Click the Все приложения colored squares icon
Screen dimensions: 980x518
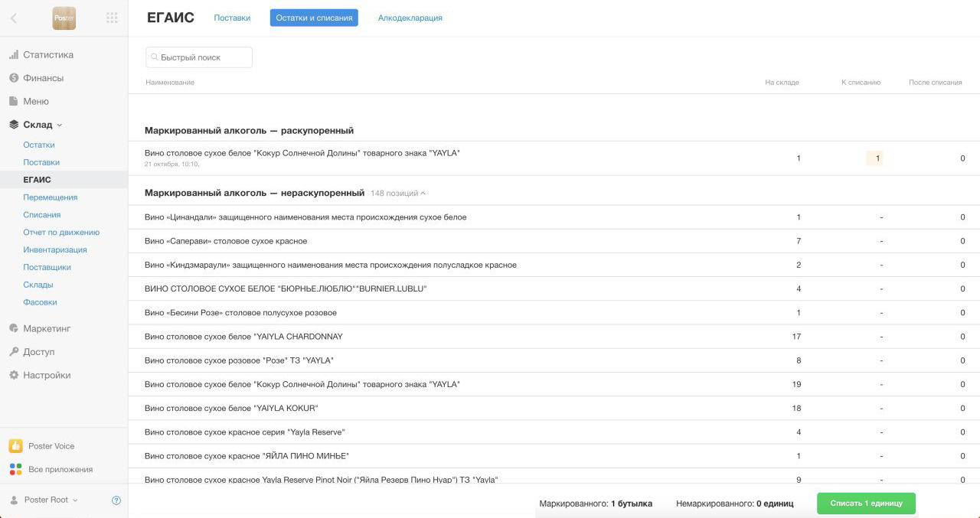point(15,469)
